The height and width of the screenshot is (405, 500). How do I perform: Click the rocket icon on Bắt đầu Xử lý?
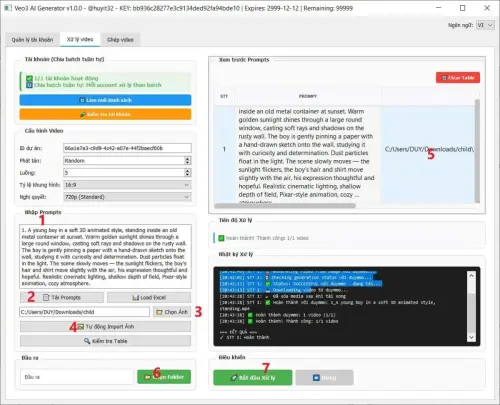pyautogui.click(x=234, y=378)
